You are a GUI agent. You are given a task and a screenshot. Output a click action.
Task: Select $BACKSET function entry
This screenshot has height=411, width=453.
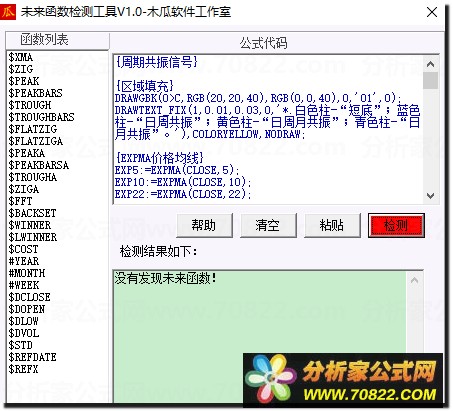coord(32,213)
